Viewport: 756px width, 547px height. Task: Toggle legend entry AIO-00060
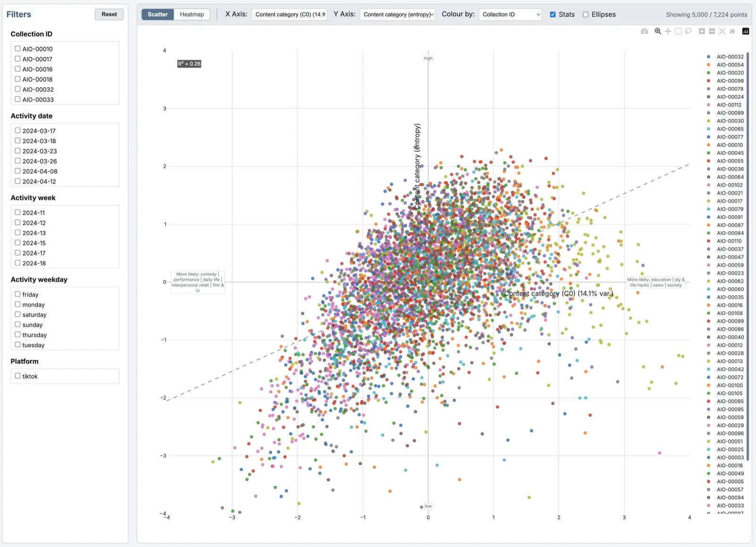(725, 289)
